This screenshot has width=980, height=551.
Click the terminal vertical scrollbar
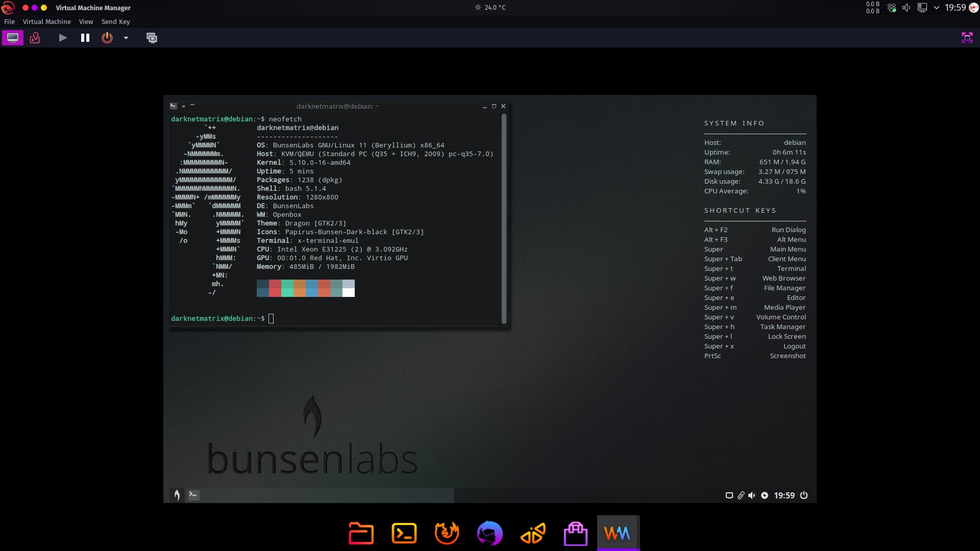point(504,219)
